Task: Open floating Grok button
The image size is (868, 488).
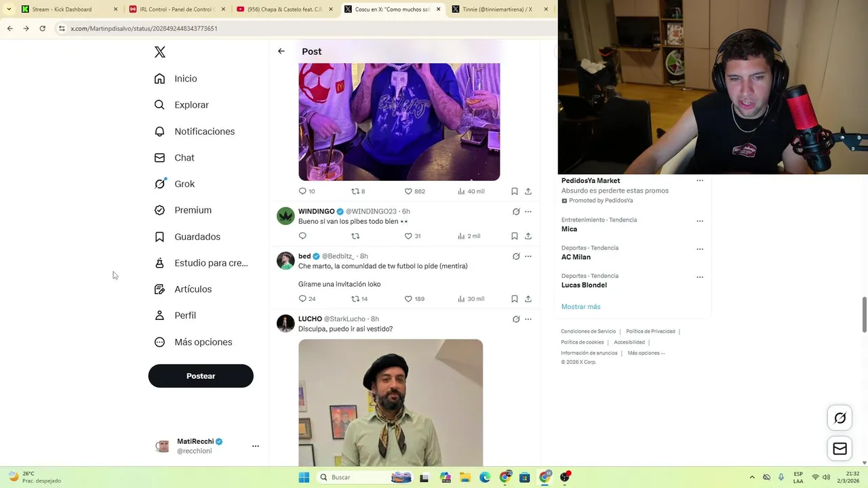Action: (x=840, y=418)
